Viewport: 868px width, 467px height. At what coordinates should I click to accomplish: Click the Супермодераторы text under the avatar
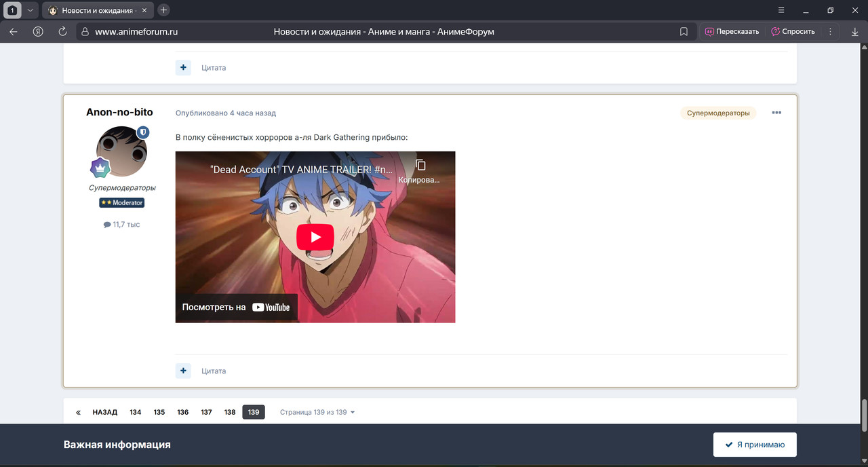(x=122, y=187)
